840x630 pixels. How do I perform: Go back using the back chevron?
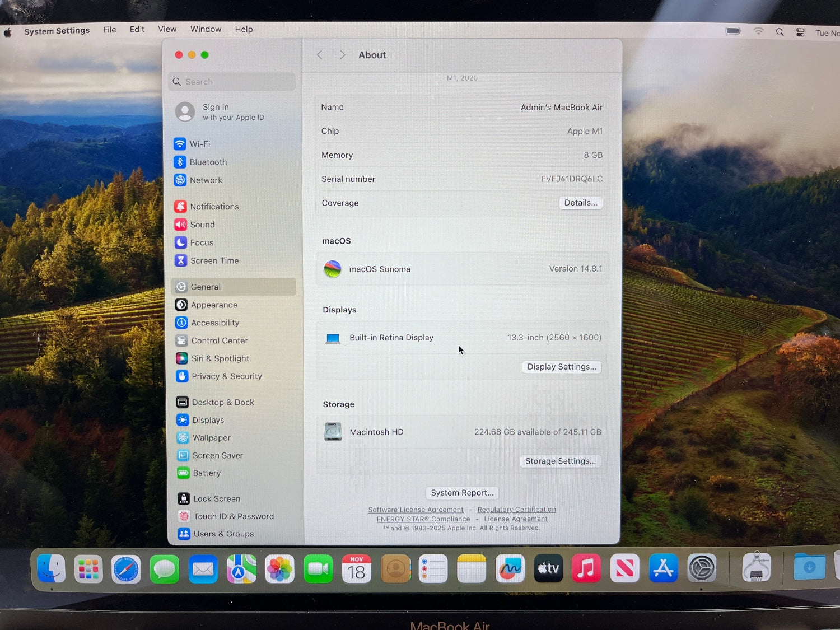[320, 55]
